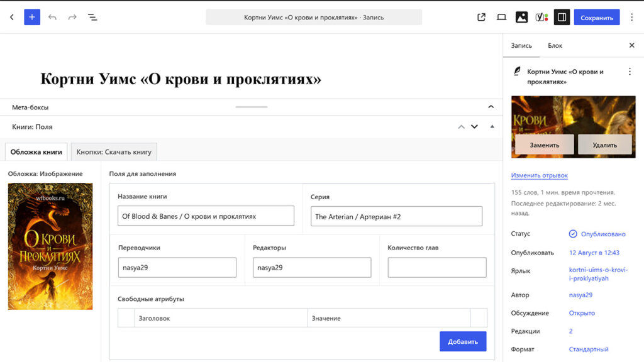Select the Обложка книги tab
The height and width of the screenshot is (362, 644).
(36, 152)
